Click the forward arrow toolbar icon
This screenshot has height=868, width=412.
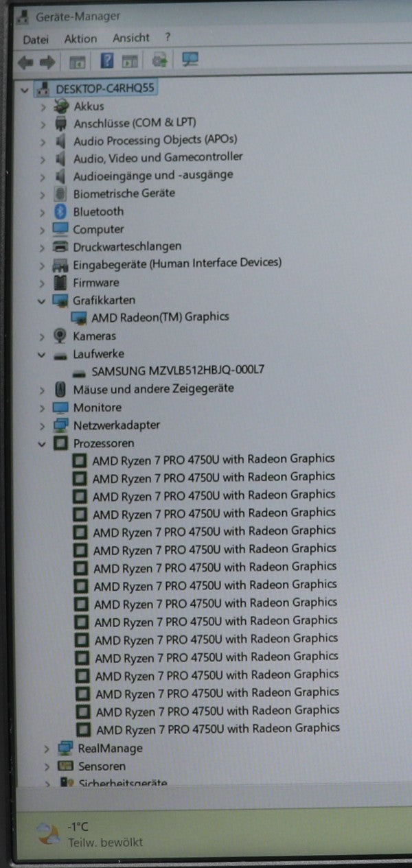pos(47,62)
